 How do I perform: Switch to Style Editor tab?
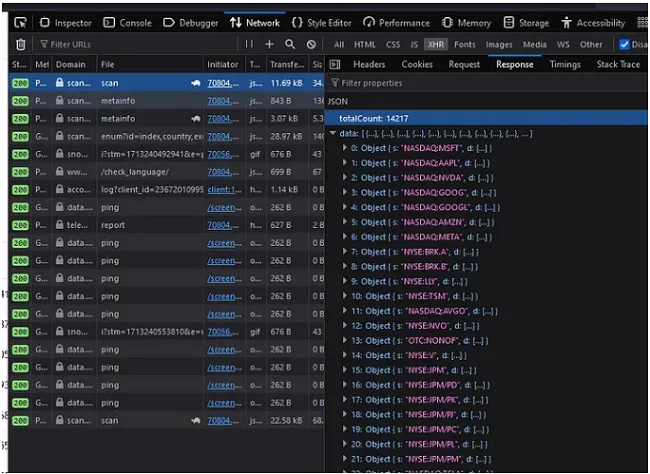click(322, 23)
